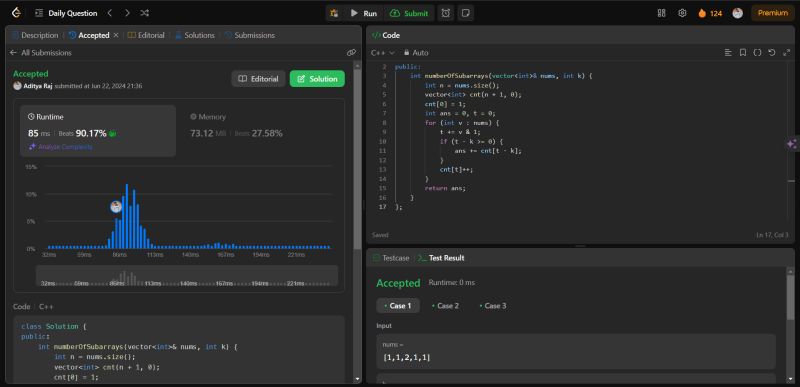This screenshot has width=800, height=387.
Task: Go to the next question arrow
Action: click(128, 13)
